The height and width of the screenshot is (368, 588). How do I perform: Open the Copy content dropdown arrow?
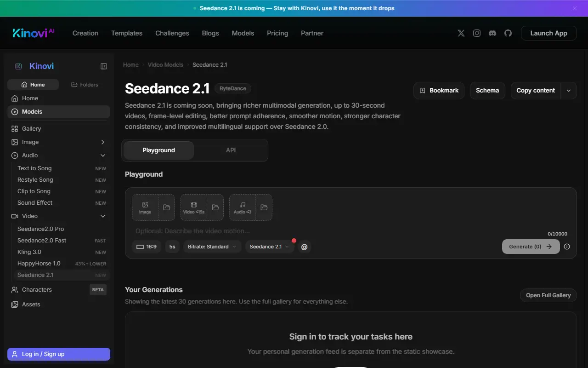[x=569, y=91]
